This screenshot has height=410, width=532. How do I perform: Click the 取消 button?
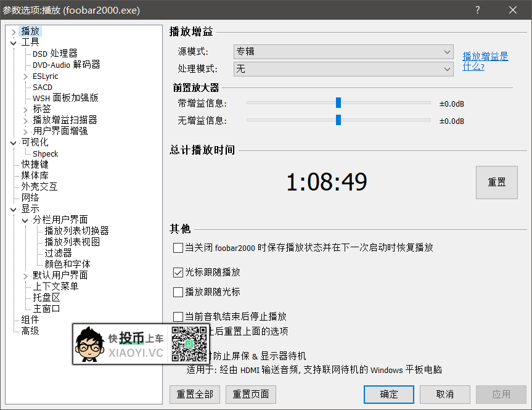tap(445, 395)
